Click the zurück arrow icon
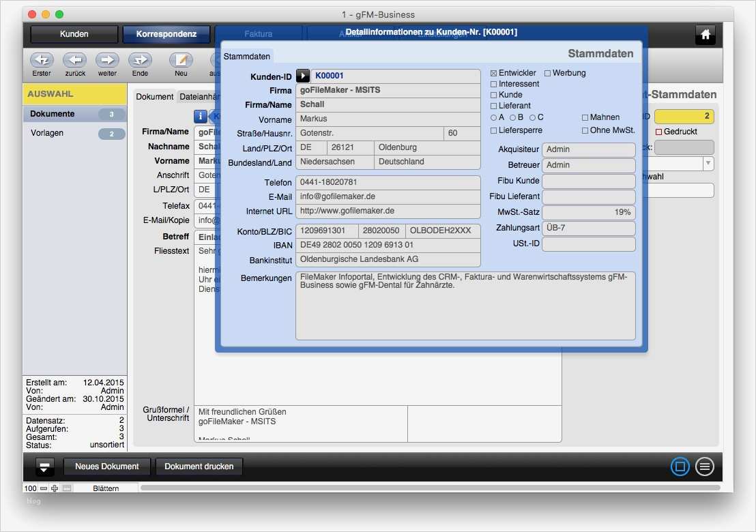Screen dimensions: 756x532 click(x=75, y=60)
